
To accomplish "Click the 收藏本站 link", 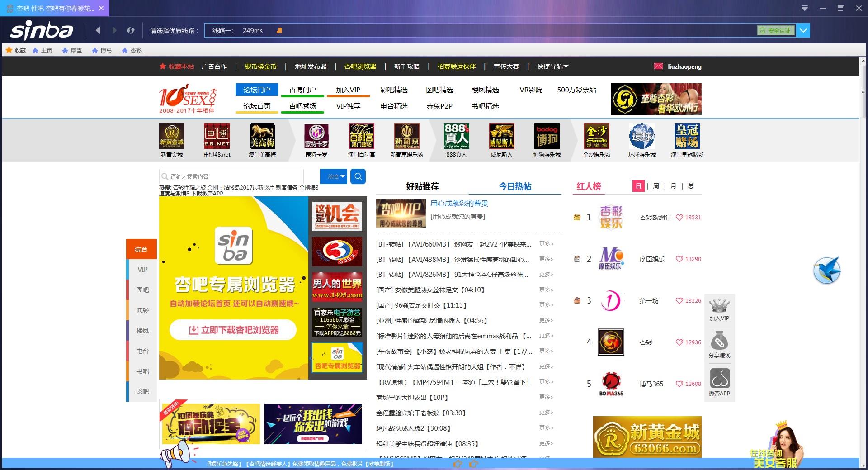I will click(x=177, y=66).
